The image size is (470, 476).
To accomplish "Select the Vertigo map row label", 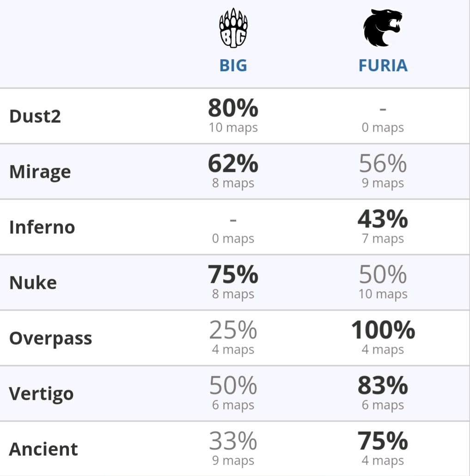I will pyautogui.click(x=41, y=394).
